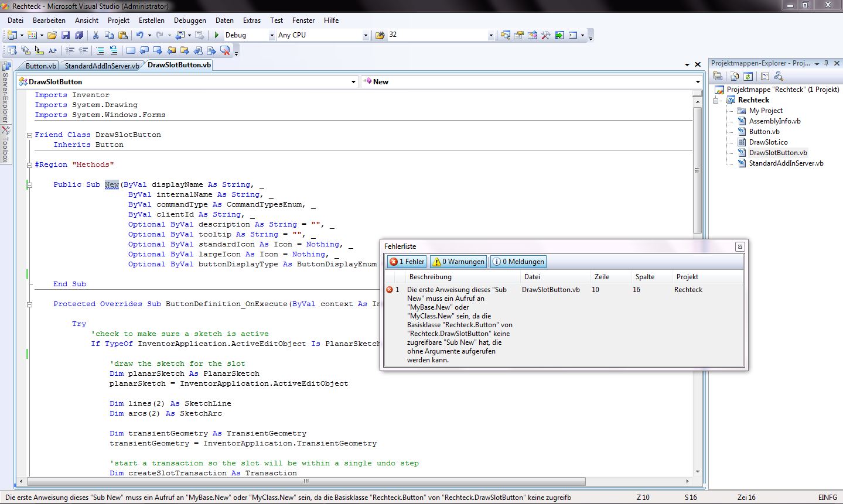Click Show All Files in Projektmappen-Explorer

[x=735, y=76]
